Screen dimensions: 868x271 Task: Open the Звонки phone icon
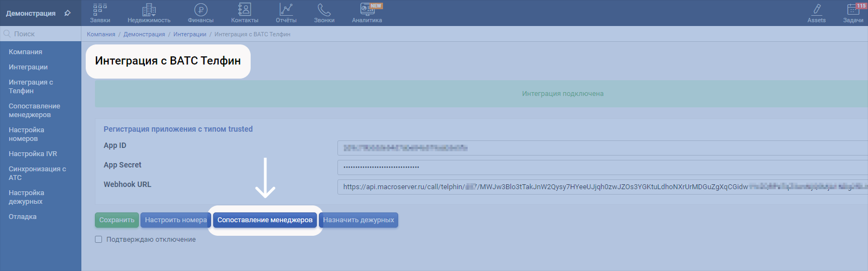tap(324, 10)
